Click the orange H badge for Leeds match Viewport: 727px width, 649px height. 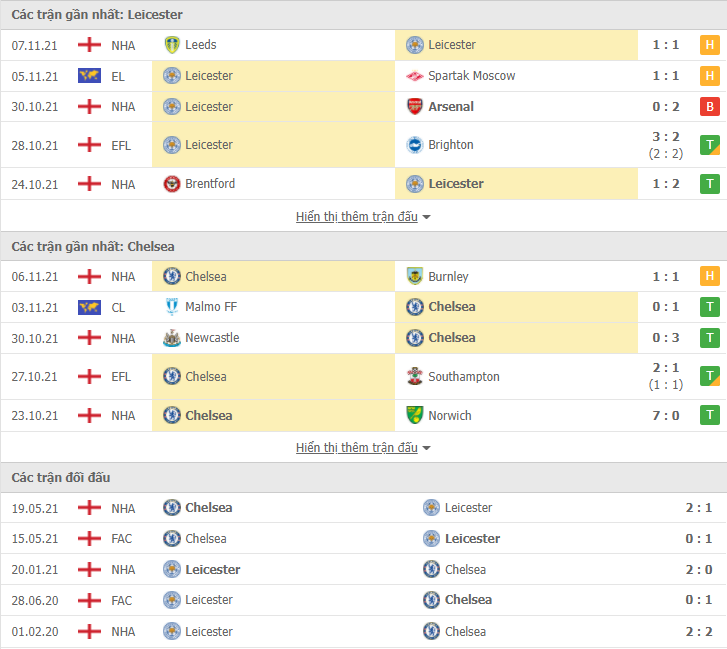(x=709, y=45)
